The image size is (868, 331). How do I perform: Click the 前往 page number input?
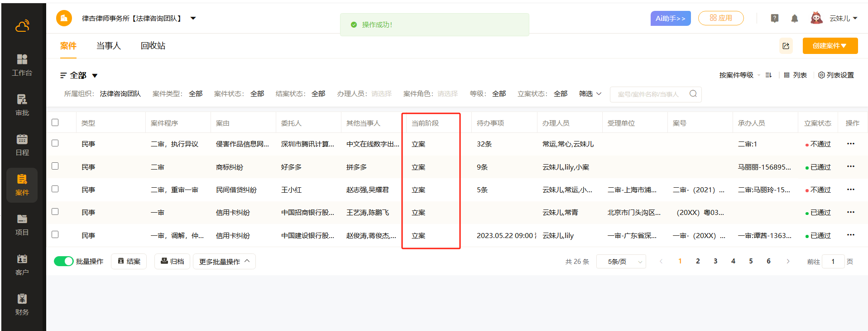point(833,262)
